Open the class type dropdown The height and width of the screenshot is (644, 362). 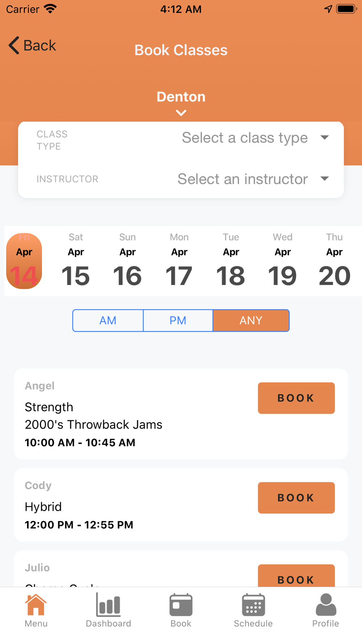point(255,138)
